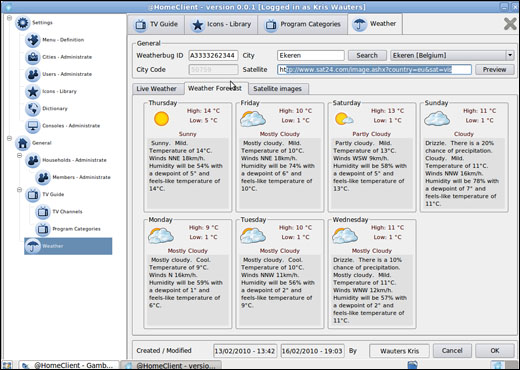Click the Weatherbug ID input field

pyautogui.click(x=213, y=55)
